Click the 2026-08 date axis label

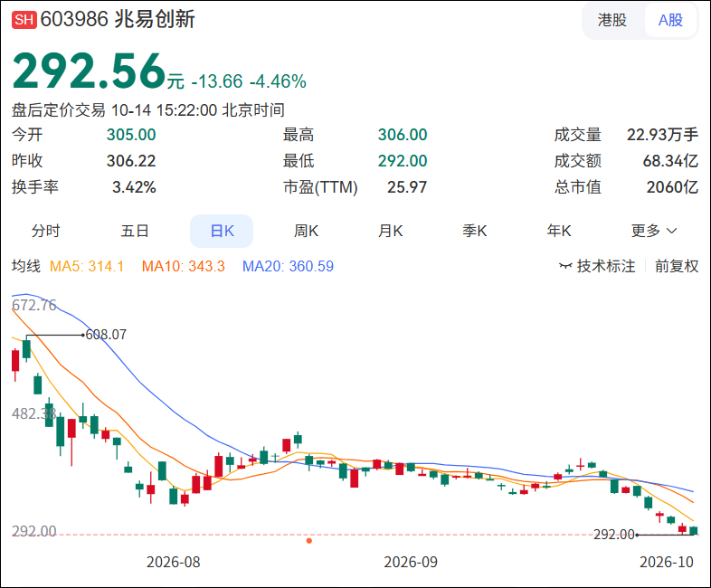point(173,562)
